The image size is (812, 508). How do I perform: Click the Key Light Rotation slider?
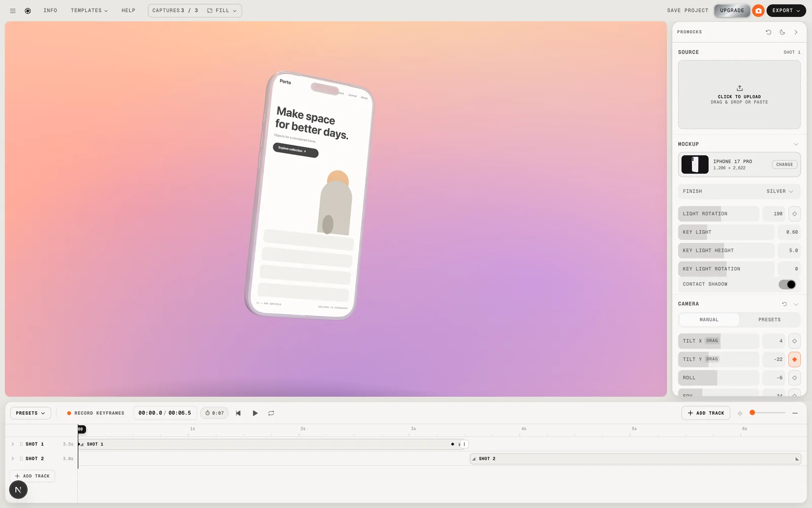(726, 269)
